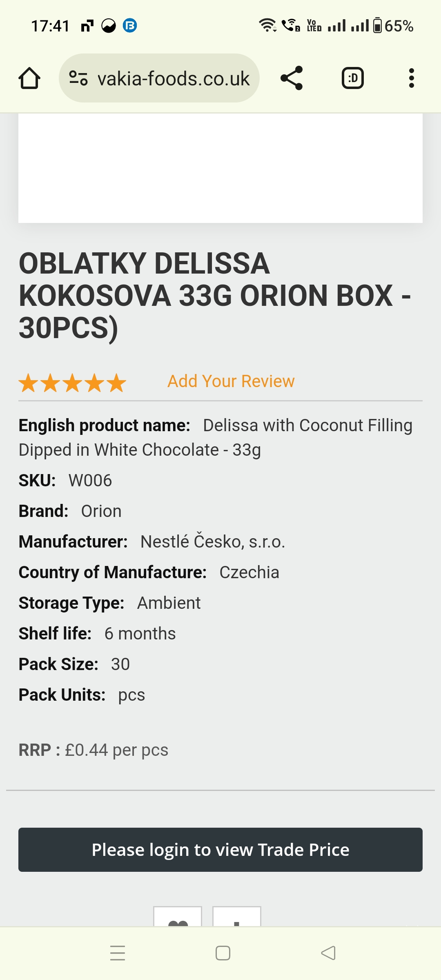Tap the five-star rating
This screenshot has width=441, height=980.
pos(72,383)
